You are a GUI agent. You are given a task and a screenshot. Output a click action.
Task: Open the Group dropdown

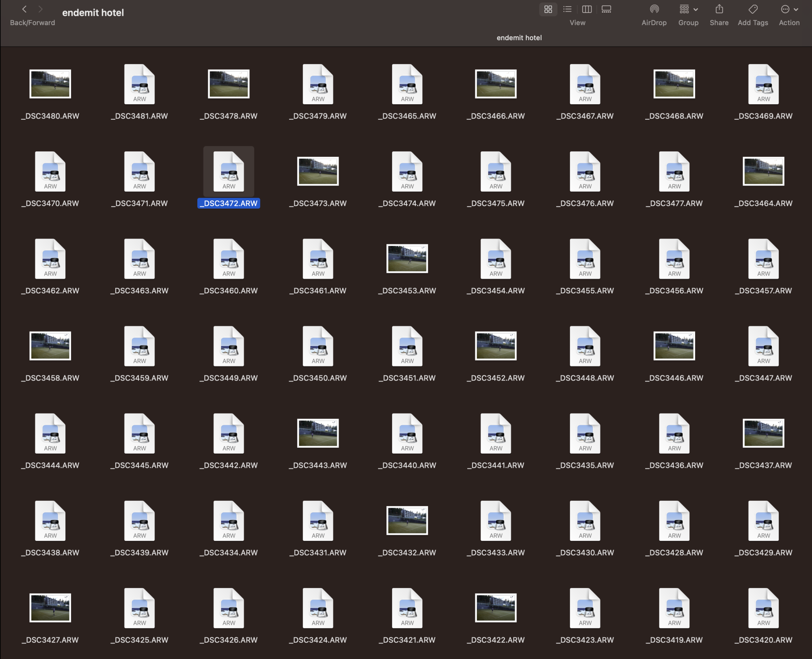688,9
